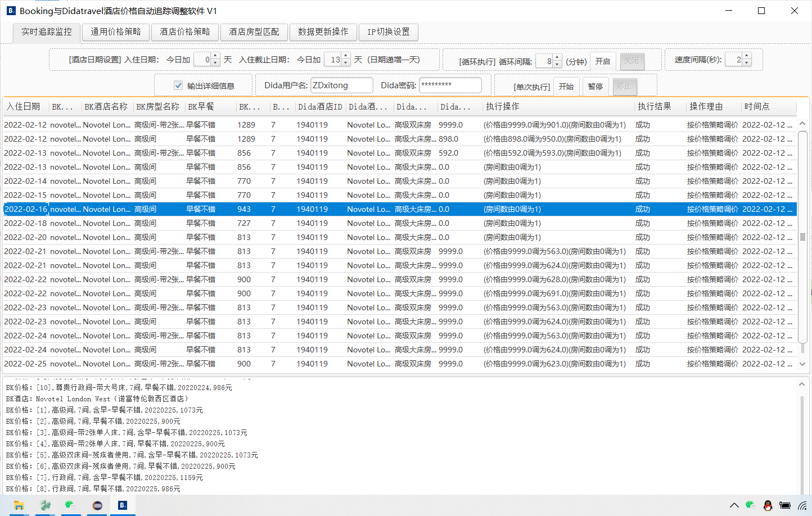
Task: Select the row with price 调为623.0
Action: point(400,364)
